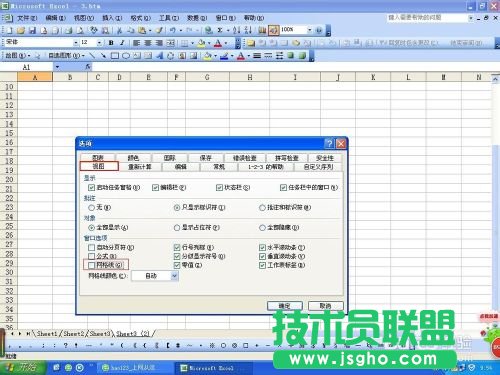Screen dimensions: 500x375
Task: Click the Insert WordArt icon
Action: coord(159,56)
